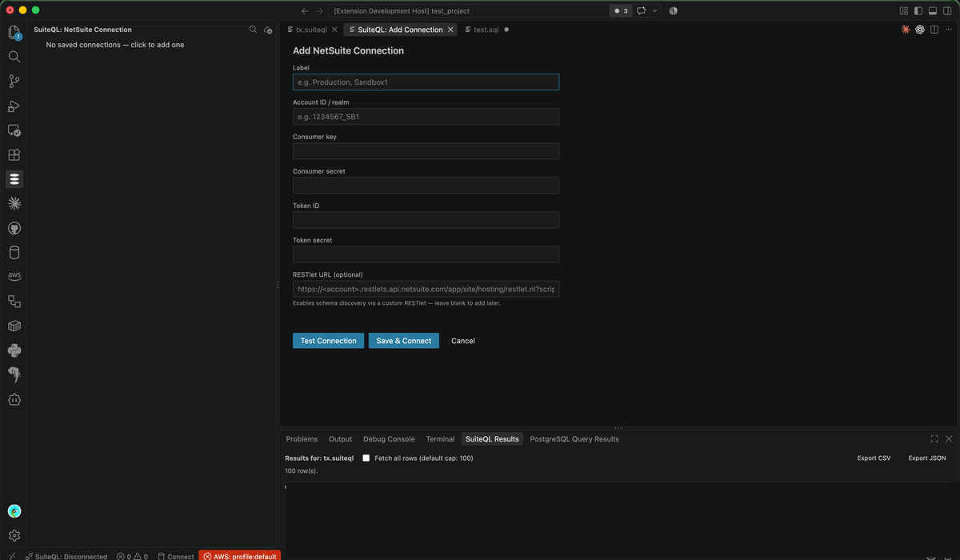Viewport: 960px width, 560px height.
Task: Select the SuiteQL Results panel tab
Action: click(492, 438)
